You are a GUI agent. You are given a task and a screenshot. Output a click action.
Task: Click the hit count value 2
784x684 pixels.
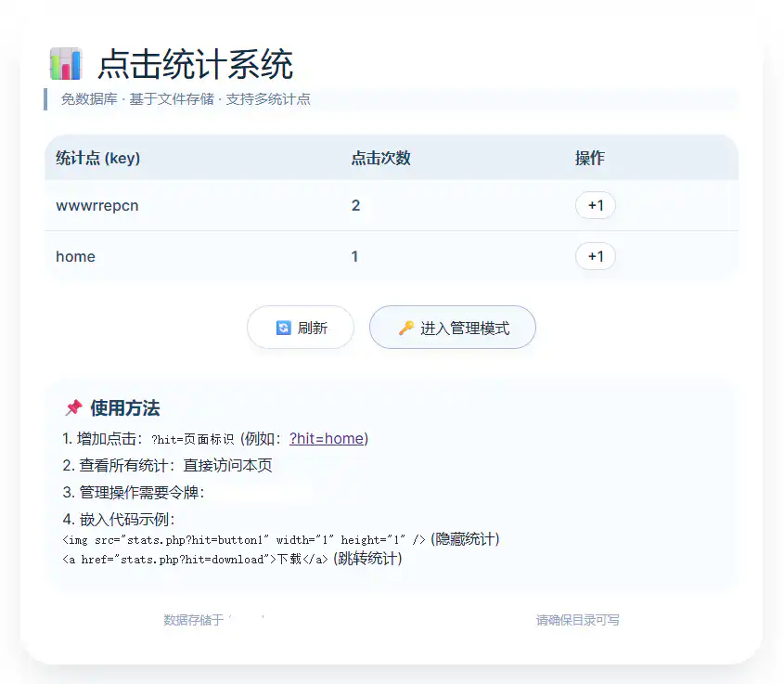pos(355,205)
